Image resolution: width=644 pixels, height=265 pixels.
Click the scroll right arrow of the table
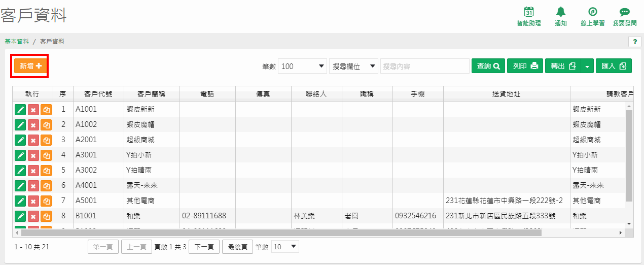click(x=620, y=233)
